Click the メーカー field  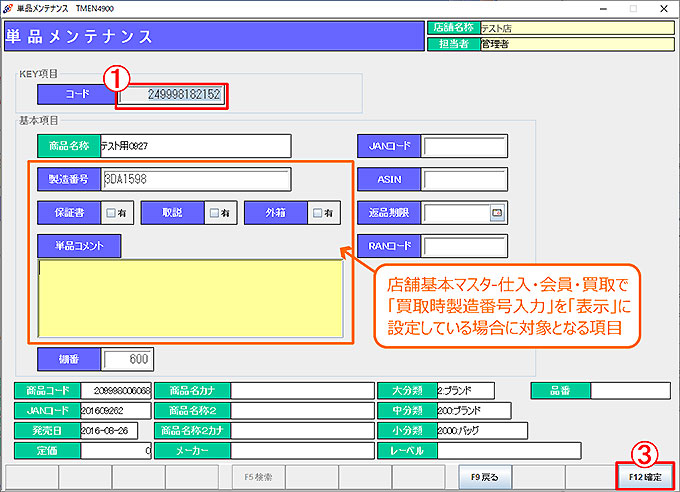click(x=302, y=451)
